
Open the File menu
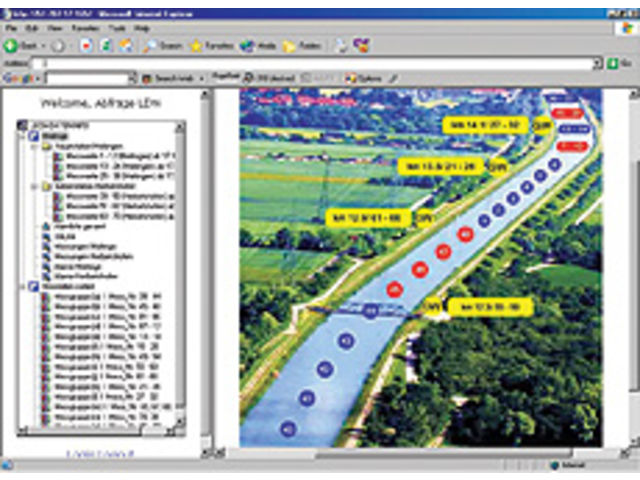pyautogui.click(x=10, y=29)
